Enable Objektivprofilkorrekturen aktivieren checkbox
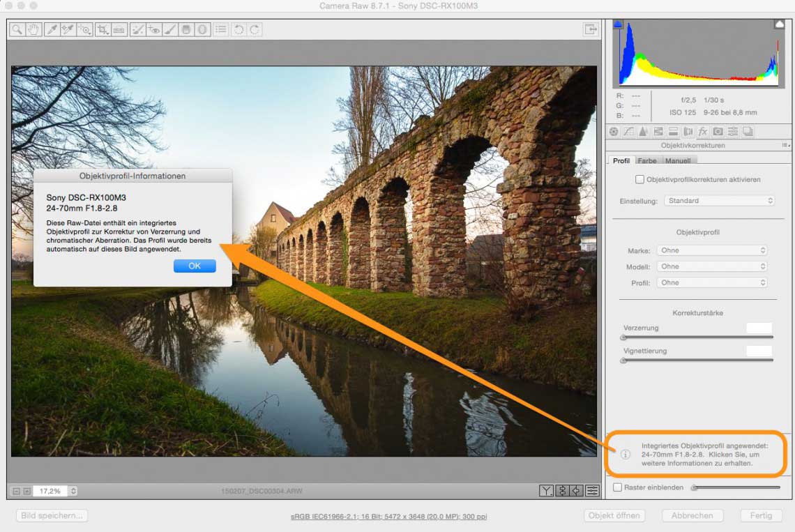795x532 pixels. [x=639, y=179]
